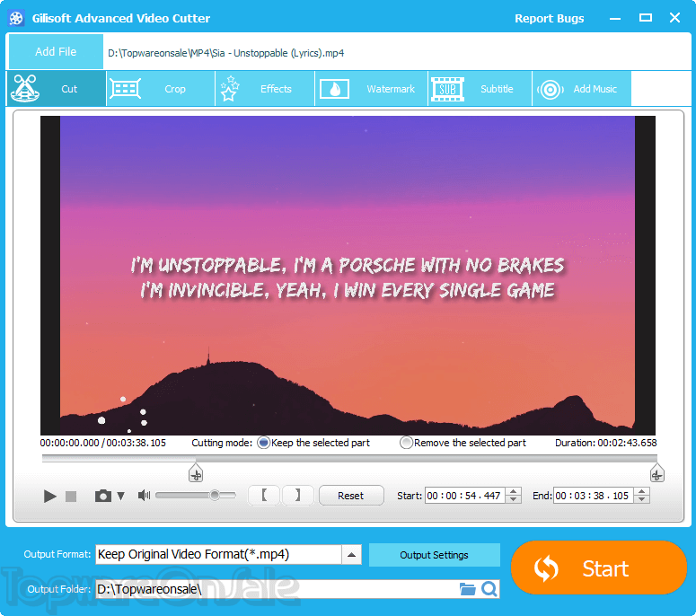Mute audio with the speaker icon
696x616 pixels.
click(x=144, y=496)
